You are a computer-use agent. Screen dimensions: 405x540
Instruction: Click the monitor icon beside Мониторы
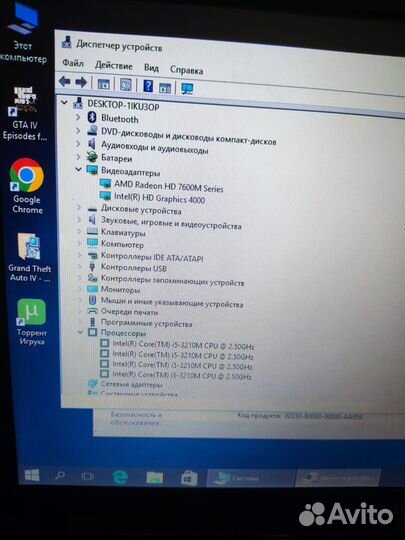[92, 289]
